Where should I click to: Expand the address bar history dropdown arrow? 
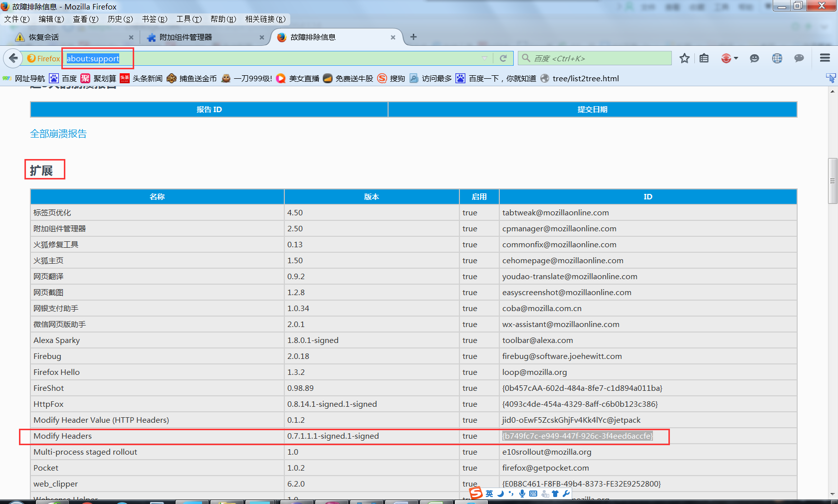point(484,58)
